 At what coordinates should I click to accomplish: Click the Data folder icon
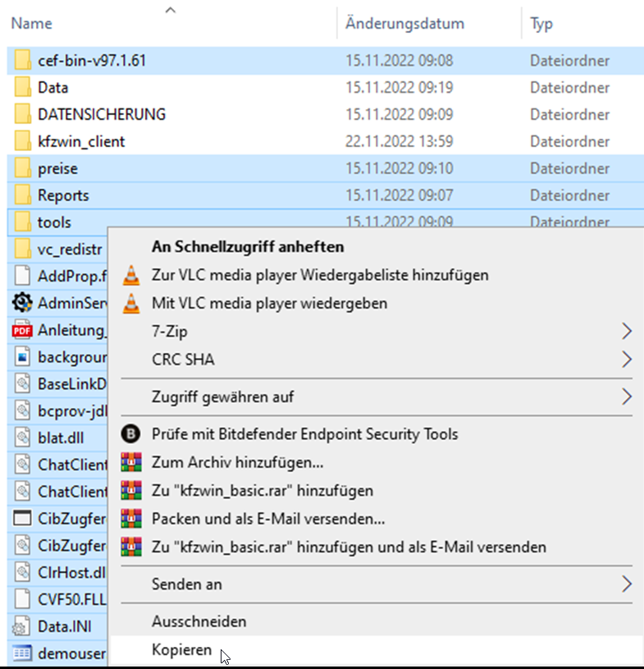click(x=22, y=88)
